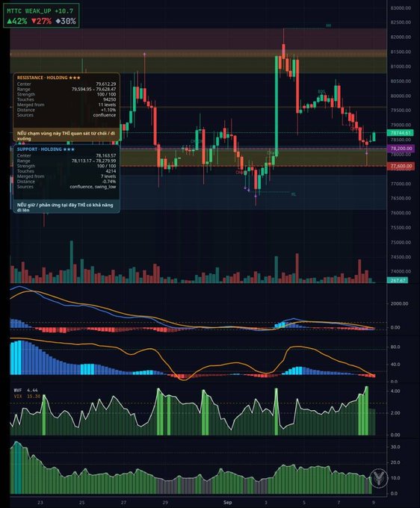Click the 2000.00 MACD axis label
Image resolution: width=420 pixels, height=508 pixels.
tap(399, 303)
